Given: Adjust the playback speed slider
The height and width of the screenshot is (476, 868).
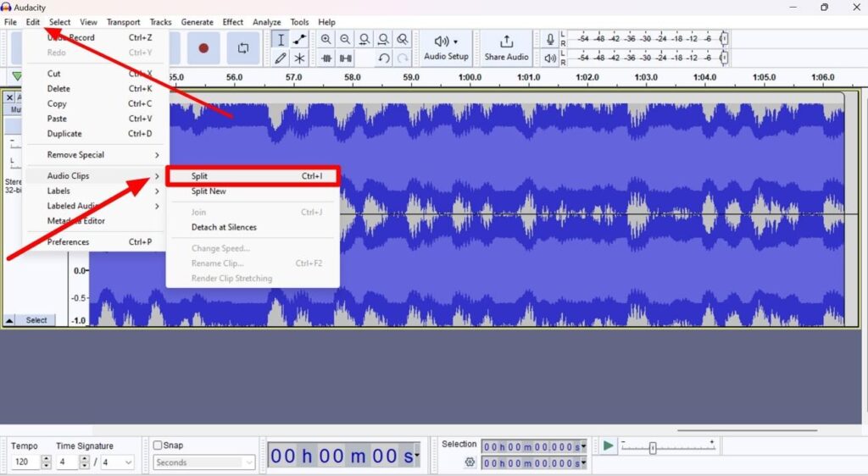Looking at the screenshot, I should click(653, 448).
